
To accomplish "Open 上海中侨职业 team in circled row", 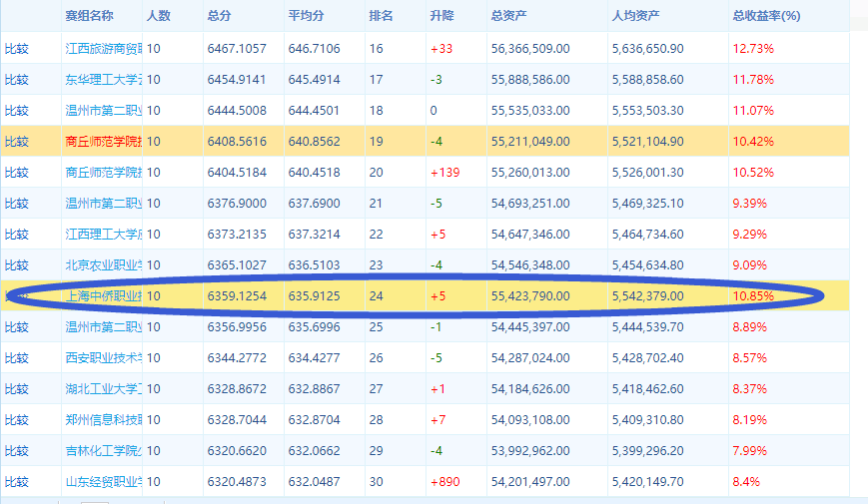I will (103, 295).
